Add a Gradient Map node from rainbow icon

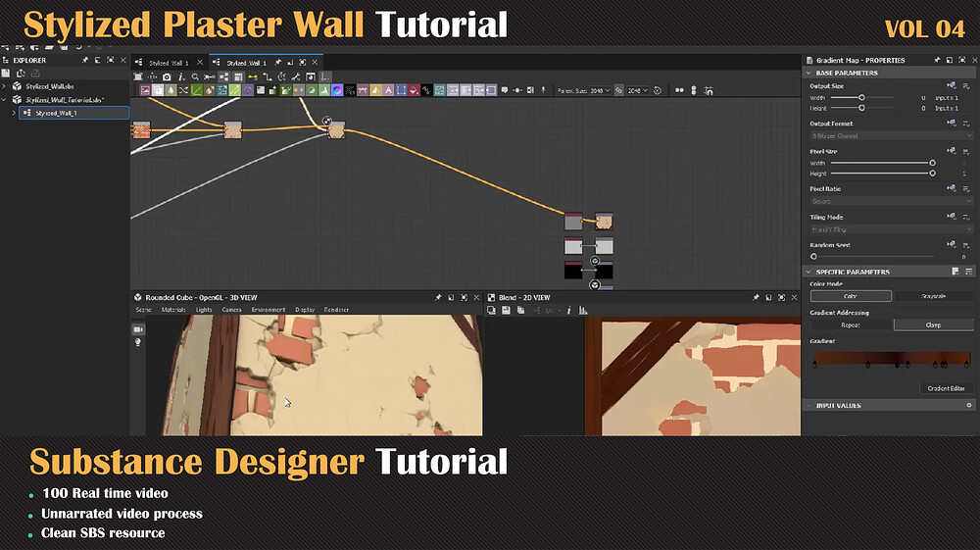tap(337, 90)
